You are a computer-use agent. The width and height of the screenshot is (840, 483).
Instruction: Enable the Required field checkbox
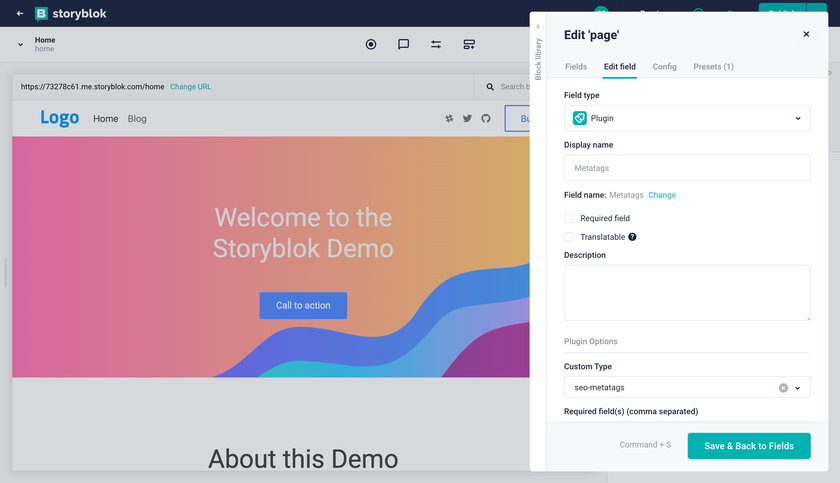click(x=569, y=218)
